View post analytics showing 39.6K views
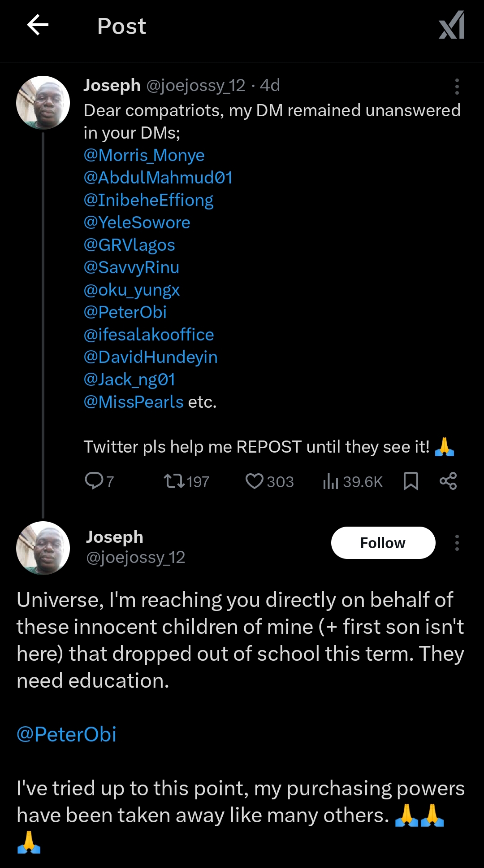The width and height of the screenshot is (484, 868). 352,481
